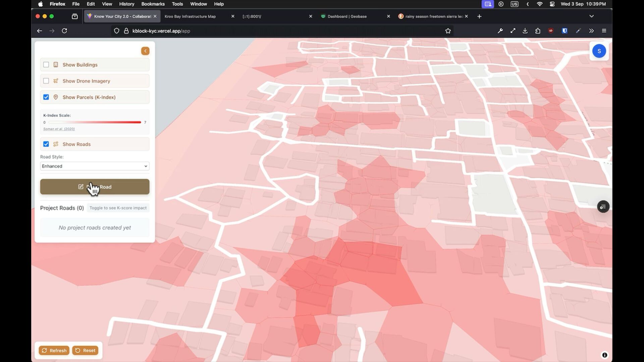Open the Firefox hamburger application menu

pyautogui.click(x=604, y=31)
